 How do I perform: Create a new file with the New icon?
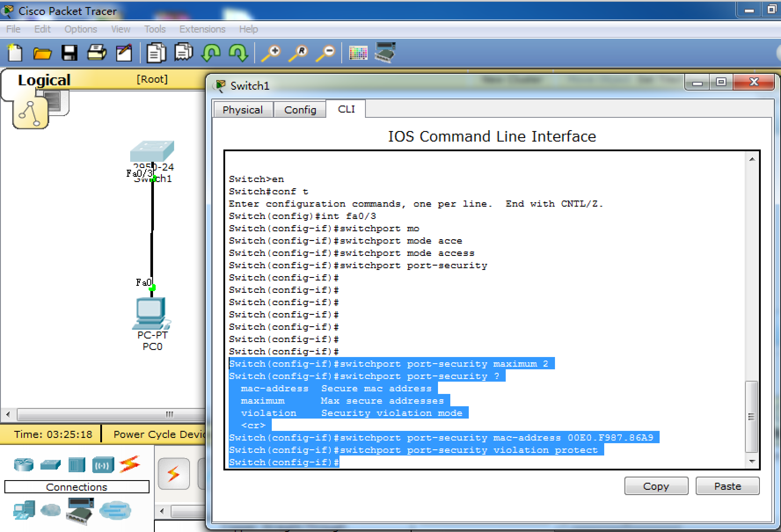[x=15, y=53]
